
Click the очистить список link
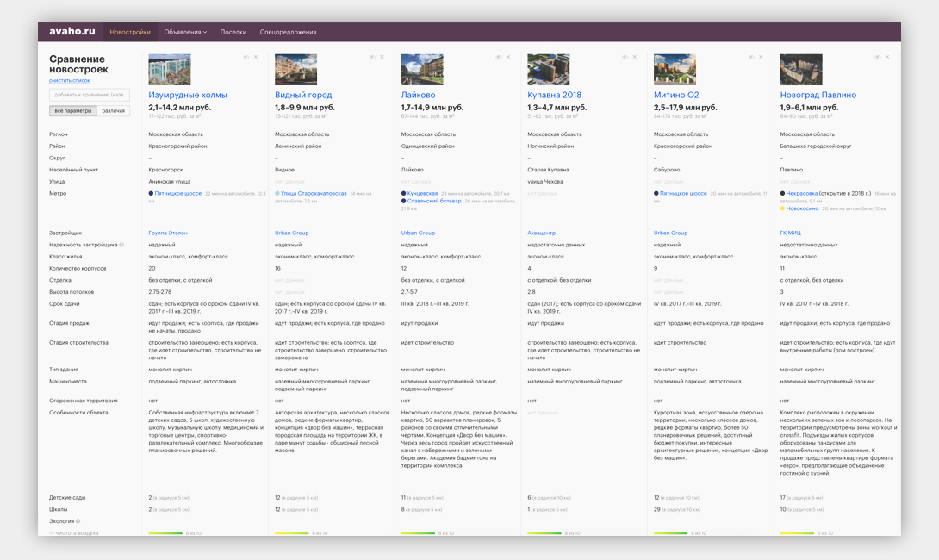coord(70,80)
